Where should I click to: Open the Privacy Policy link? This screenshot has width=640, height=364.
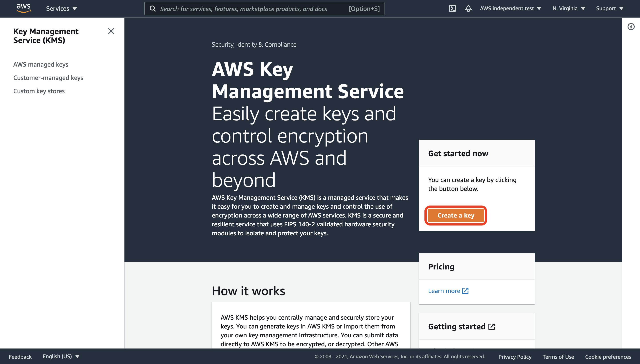pos(515,356)
